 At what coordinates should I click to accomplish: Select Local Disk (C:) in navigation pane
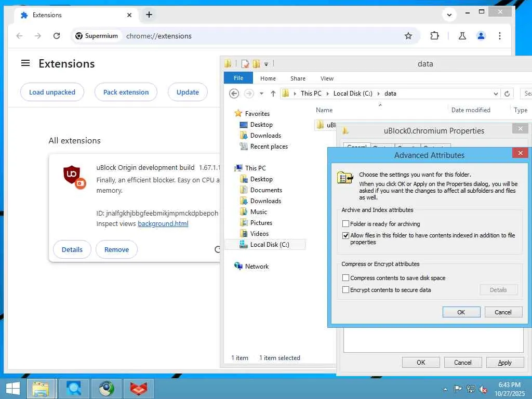[x=265, y=245]
